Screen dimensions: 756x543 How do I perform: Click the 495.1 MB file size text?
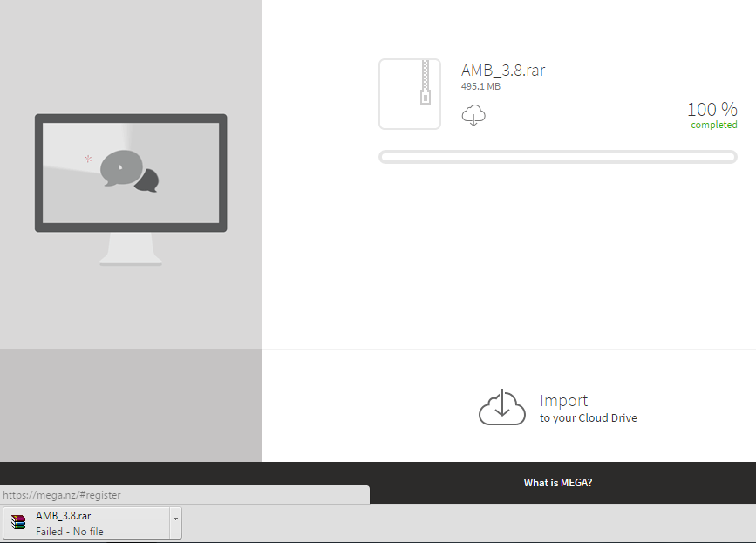point(480,86)
